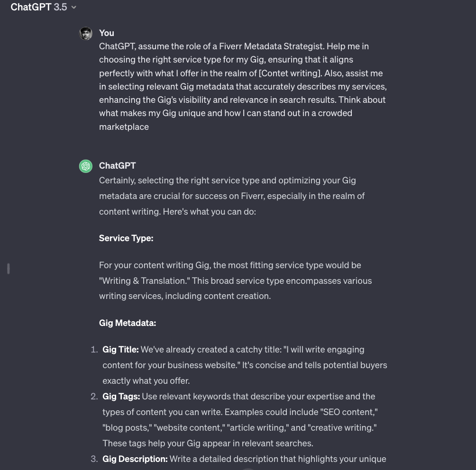Click the "Gig Metadata:" heading
Image resolution: width=476 pixels, height=470 pixels.
point(128,323)
